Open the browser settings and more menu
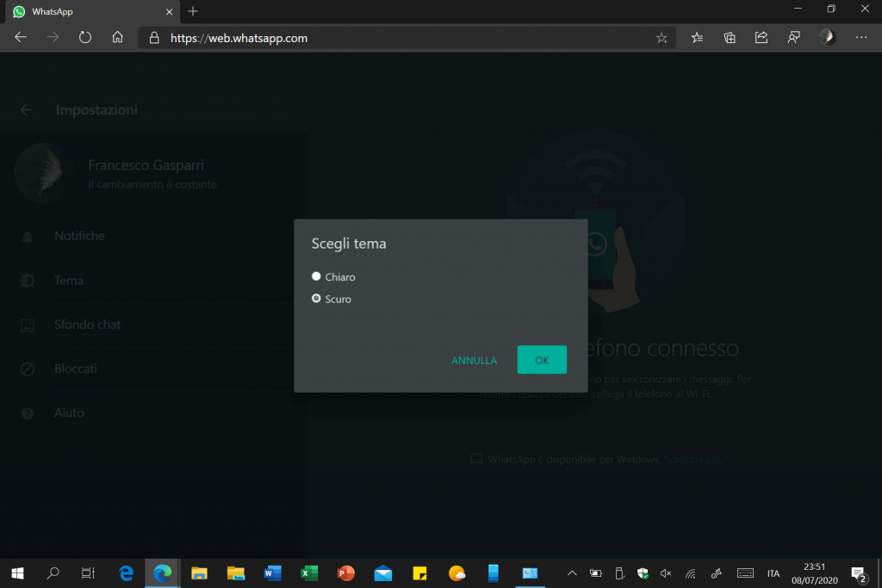The width and height of the screenshot is (882, 588). point(861,38)
